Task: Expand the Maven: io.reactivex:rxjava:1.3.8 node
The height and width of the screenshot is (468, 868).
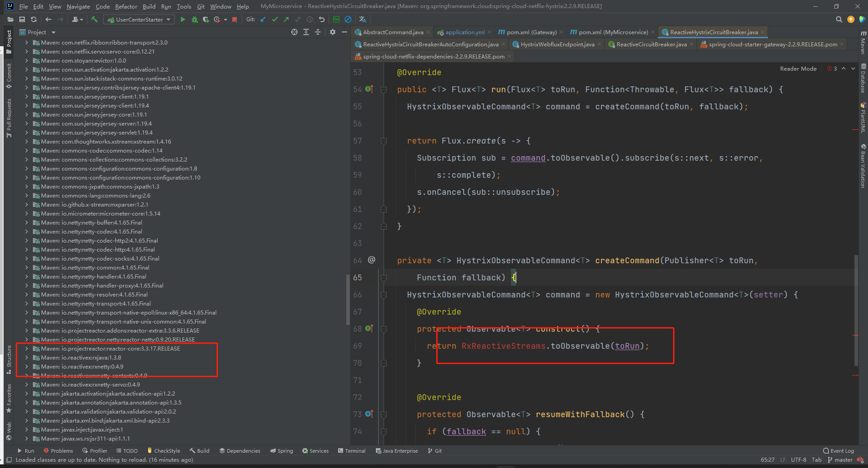Action: 27,357
